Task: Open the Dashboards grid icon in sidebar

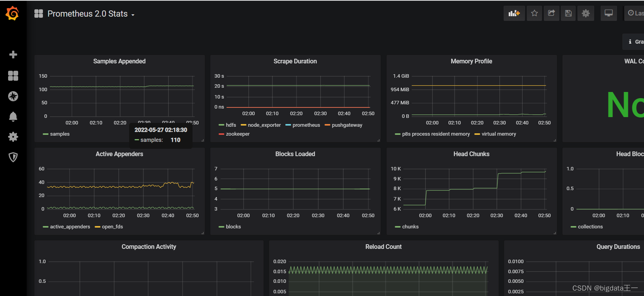Action: tap(13, 76)
